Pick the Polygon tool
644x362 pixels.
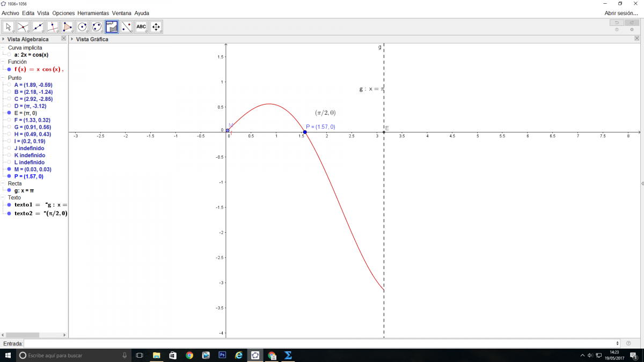[x=67, y=26]
